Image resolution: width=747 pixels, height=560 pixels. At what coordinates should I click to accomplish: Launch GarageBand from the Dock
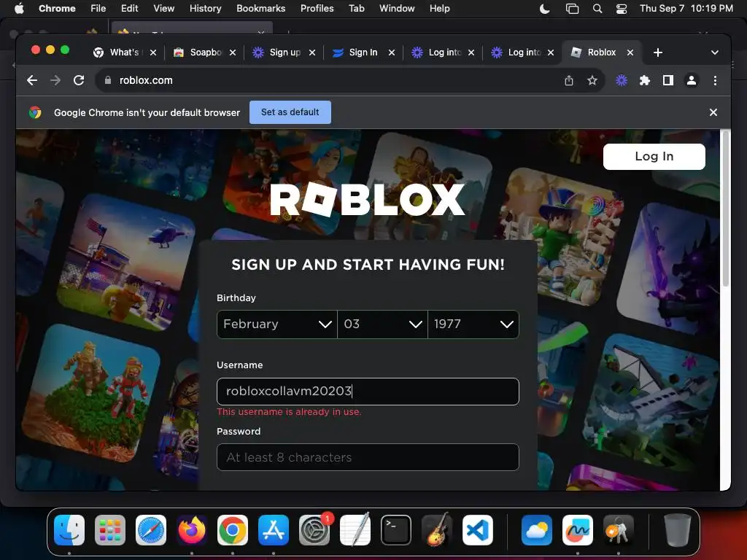click(437, 530)
